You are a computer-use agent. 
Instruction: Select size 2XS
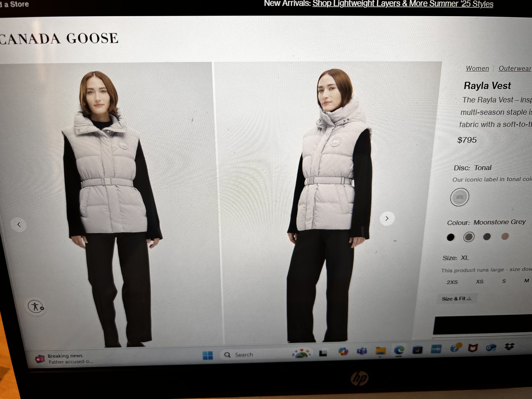452,282
